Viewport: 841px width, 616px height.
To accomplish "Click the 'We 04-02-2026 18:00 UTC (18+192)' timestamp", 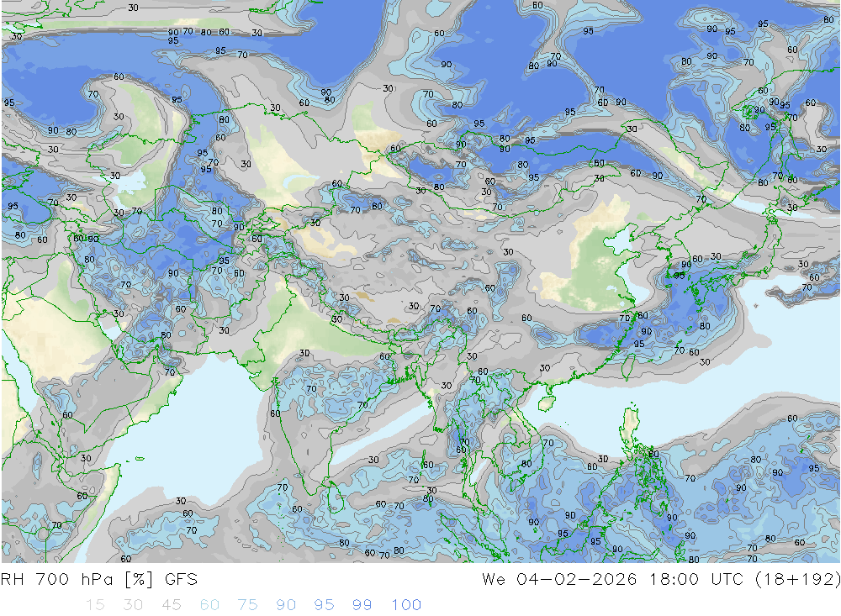I will (661, 579).
